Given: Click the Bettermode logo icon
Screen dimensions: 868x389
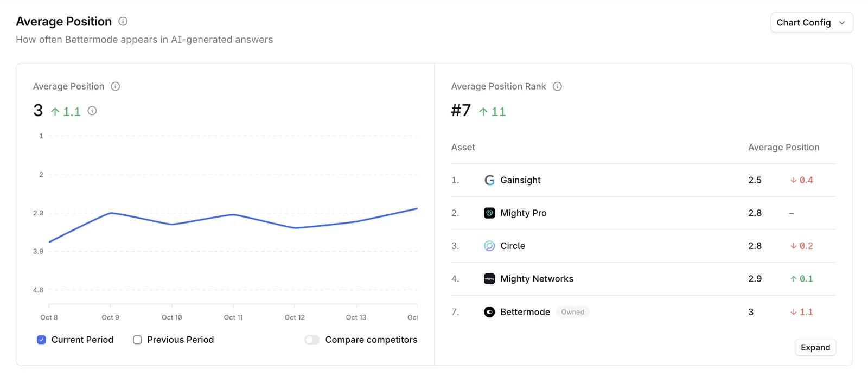Looking at the screenshot, I should 489,312.
